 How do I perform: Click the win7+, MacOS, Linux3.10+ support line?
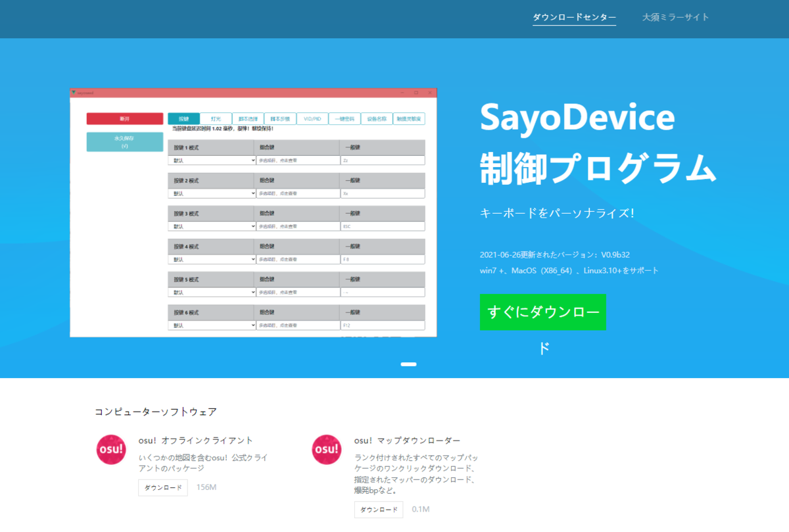coord(569,270)
